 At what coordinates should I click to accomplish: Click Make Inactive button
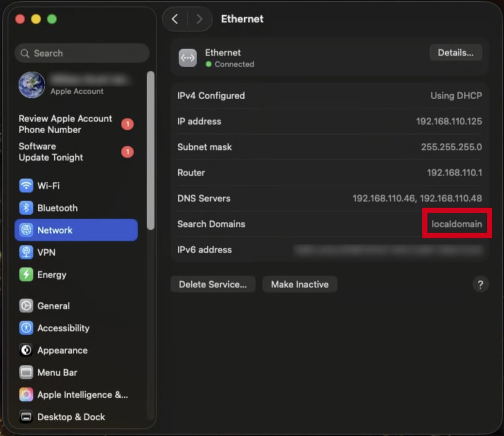point(299,284)
